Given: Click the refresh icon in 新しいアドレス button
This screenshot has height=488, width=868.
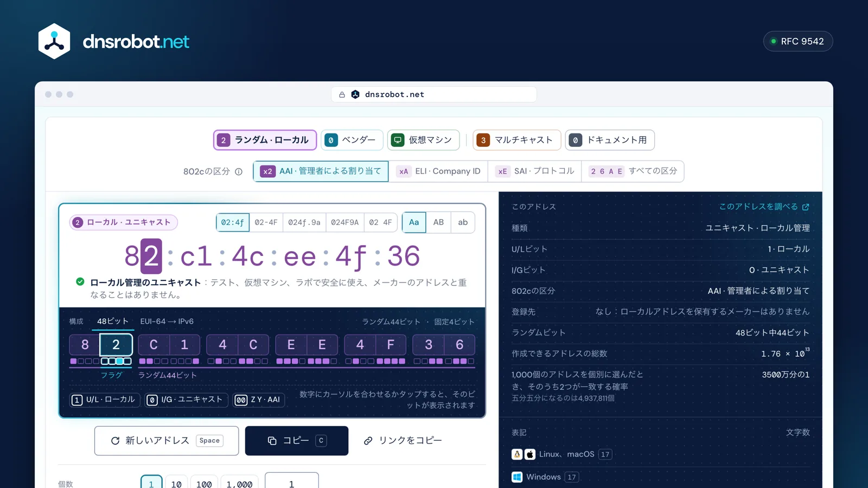Looking at the screenshot, I should [x=115, y=441].
